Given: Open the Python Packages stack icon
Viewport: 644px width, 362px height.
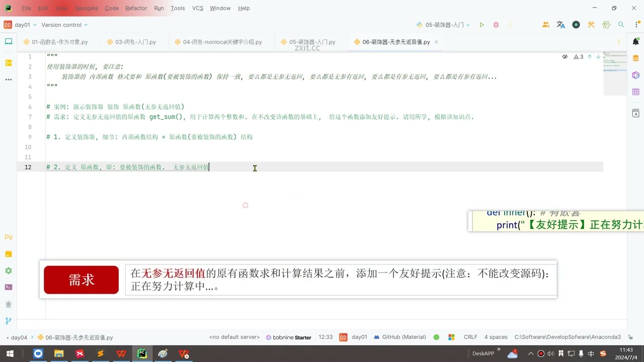Looking at the screenshot, I should [8, 254].
